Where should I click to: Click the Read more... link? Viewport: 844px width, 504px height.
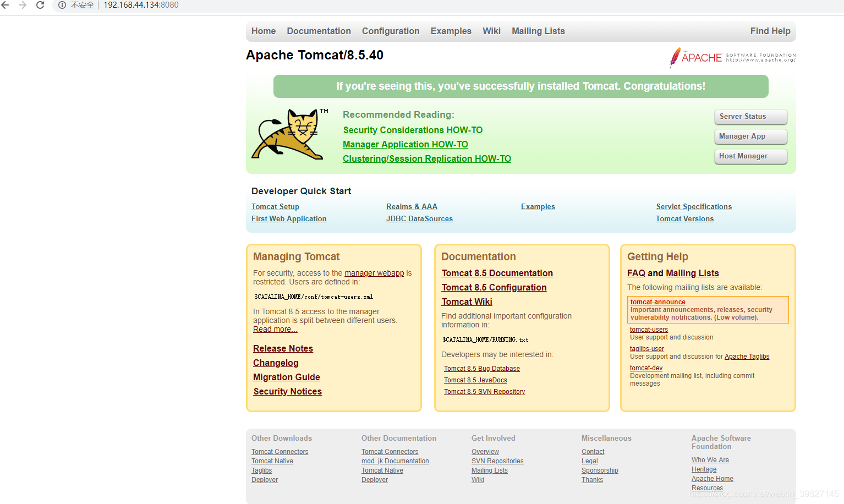(275, 329)
